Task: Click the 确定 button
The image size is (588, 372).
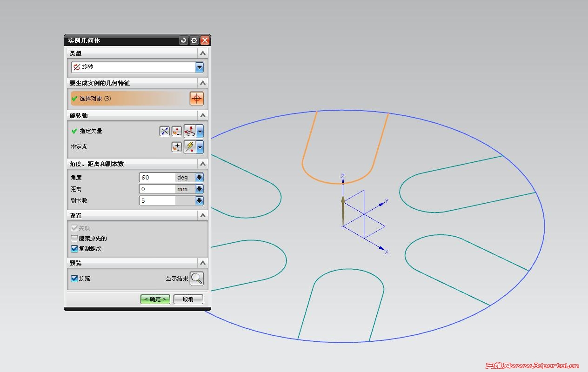Action: 155,299
